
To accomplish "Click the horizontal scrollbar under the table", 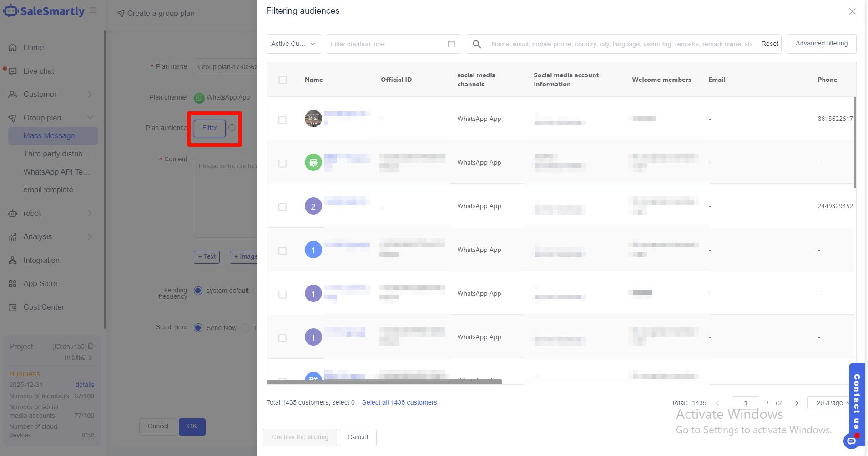I will pos(384,382).
